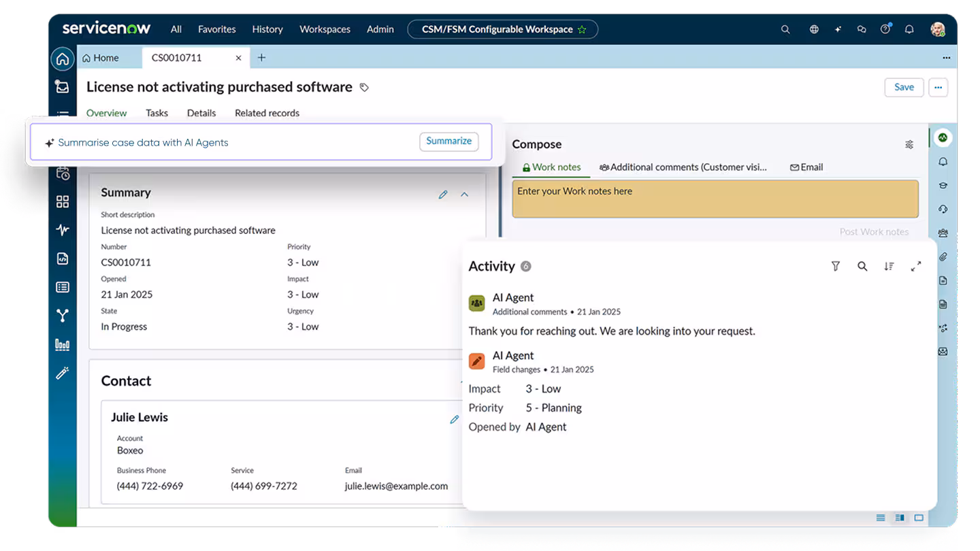Open the green pulse panel in right sidebar

943,137
